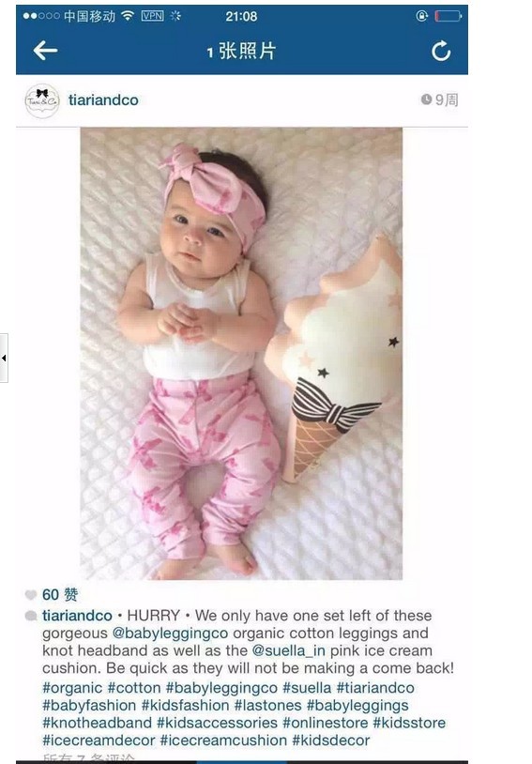This screenshot has height=764, width=532.
Task: Click the side panel collapse arrow
Action: (4, 359)
